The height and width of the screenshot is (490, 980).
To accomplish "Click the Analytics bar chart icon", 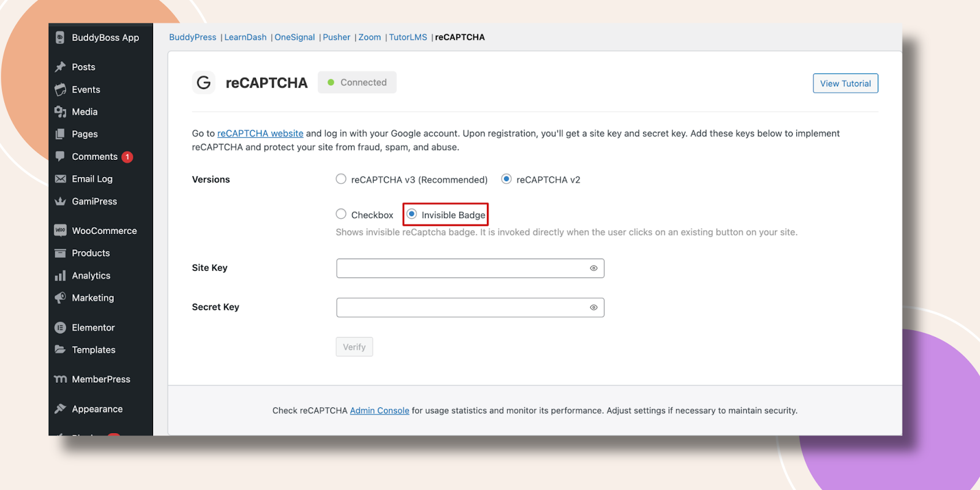I will click(60, 276).
